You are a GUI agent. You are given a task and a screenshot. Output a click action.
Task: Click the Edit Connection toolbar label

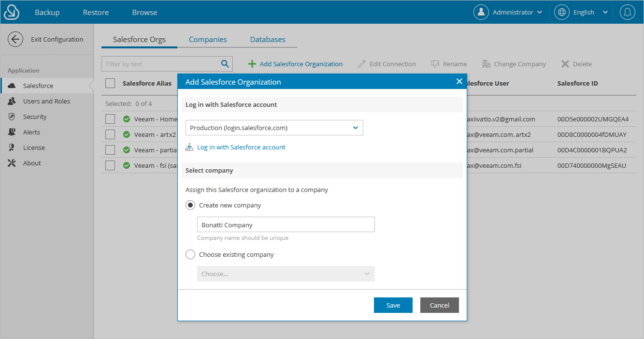click(x=392, y=64)
